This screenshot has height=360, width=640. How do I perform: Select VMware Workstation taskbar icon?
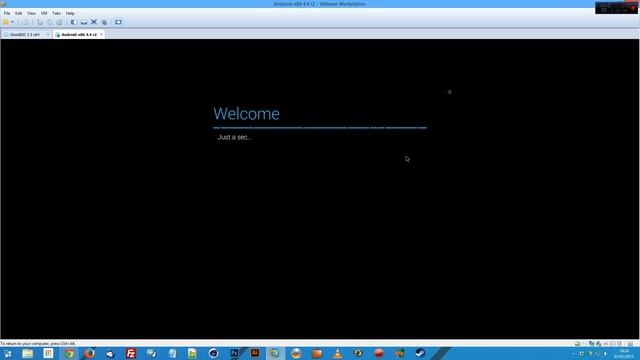coord(275,353)
